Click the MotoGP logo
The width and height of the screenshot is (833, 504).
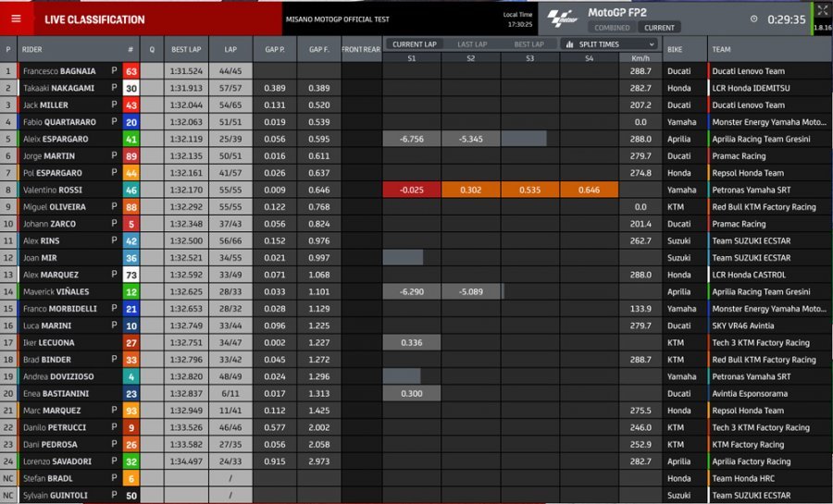tap(562, 17)
